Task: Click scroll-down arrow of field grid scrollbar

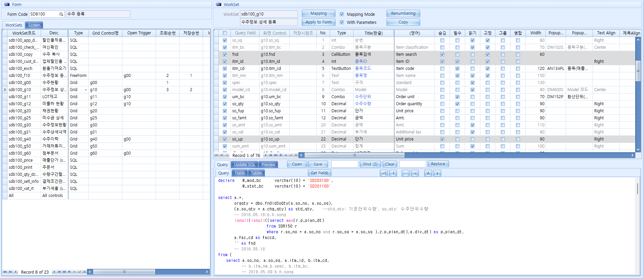Action: click(x=638, y=150)
